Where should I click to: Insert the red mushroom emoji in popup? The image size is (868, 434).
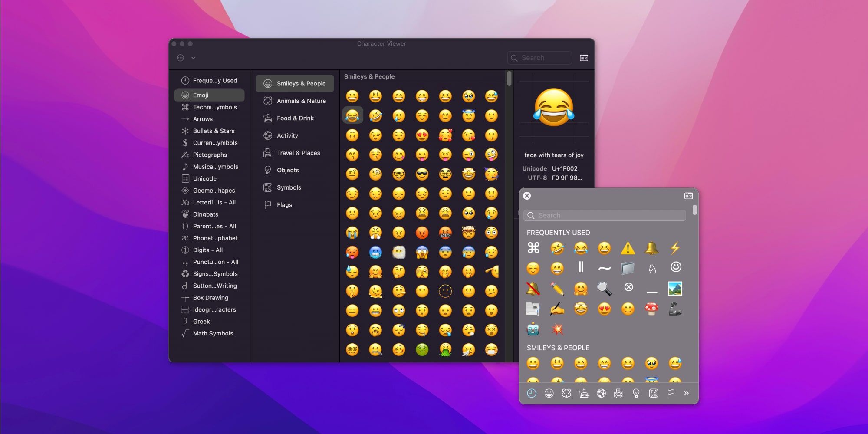pos(651,309)
